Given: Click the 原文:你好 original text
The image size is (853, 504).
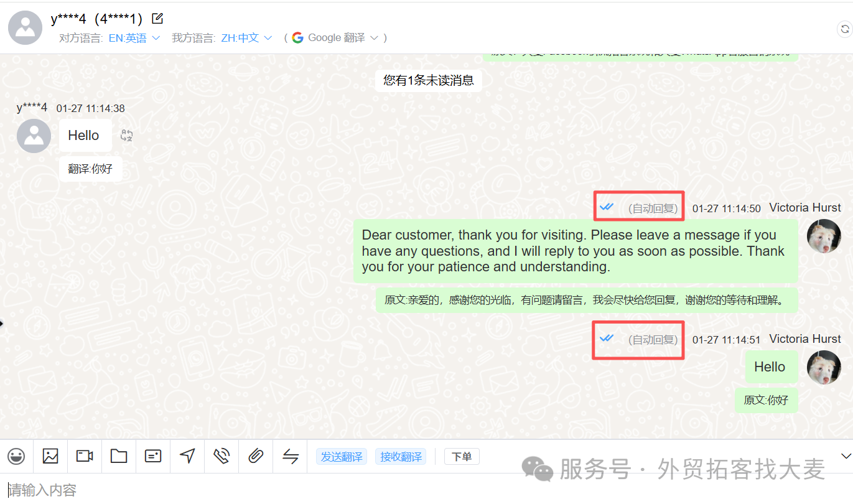Looking at the screenshot, I should pyautogui.click(x=767, y=400).
